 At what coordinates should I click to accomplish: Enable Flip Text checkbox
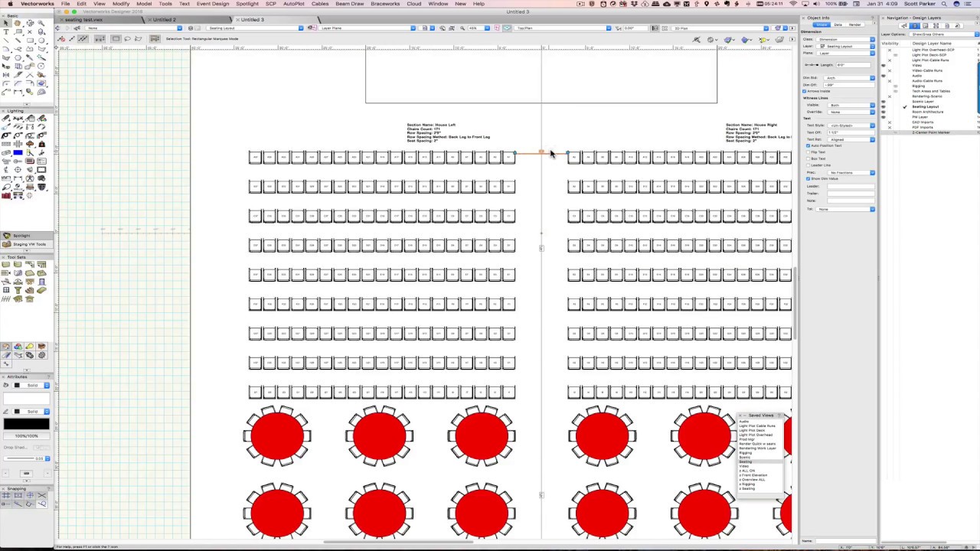click(808, 152)
